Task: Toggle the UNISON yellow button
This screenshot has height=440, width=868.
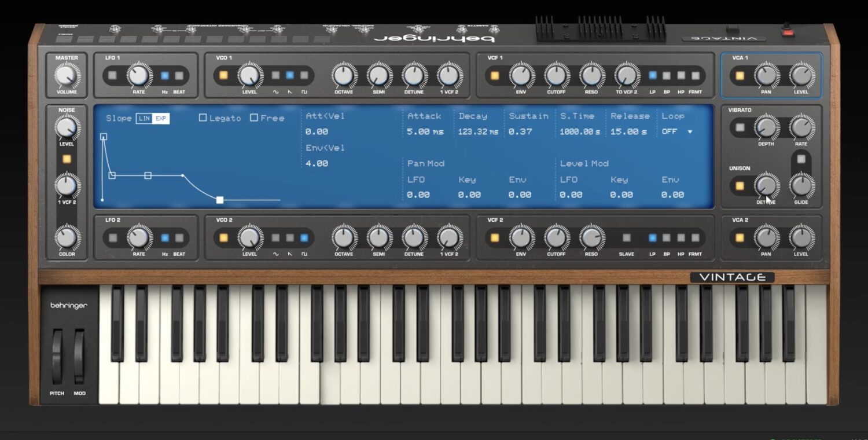Action: (x=740, y=186)
